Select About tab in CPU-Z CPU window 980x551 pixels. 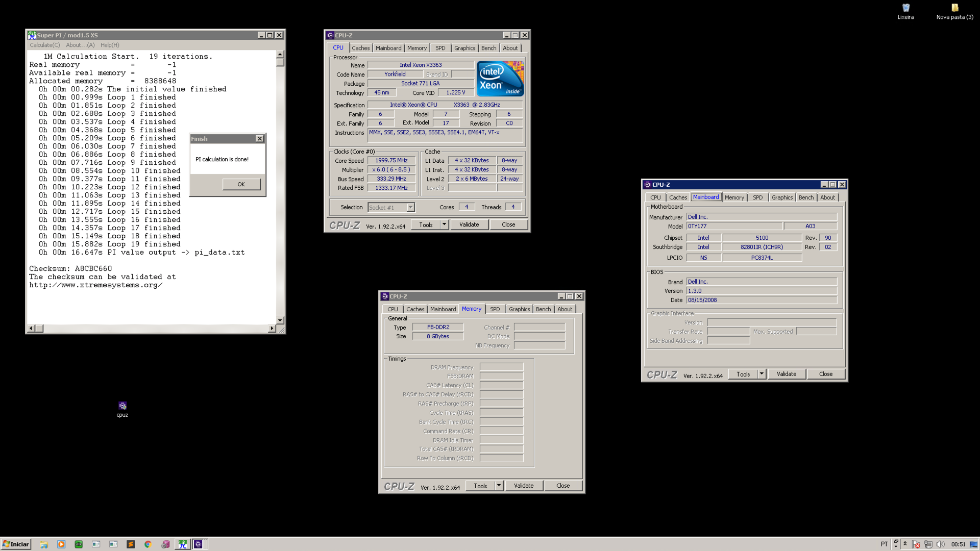510,48
